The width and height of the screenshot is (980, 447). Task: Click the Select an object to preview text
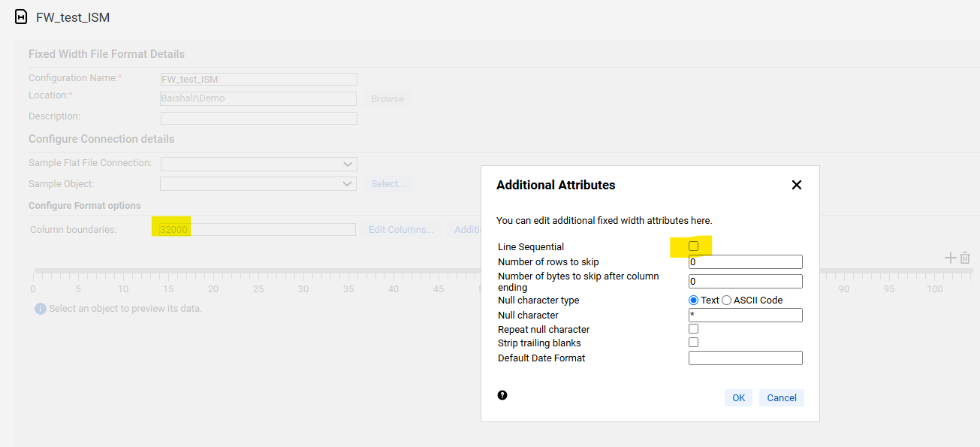tap(125, 309)
